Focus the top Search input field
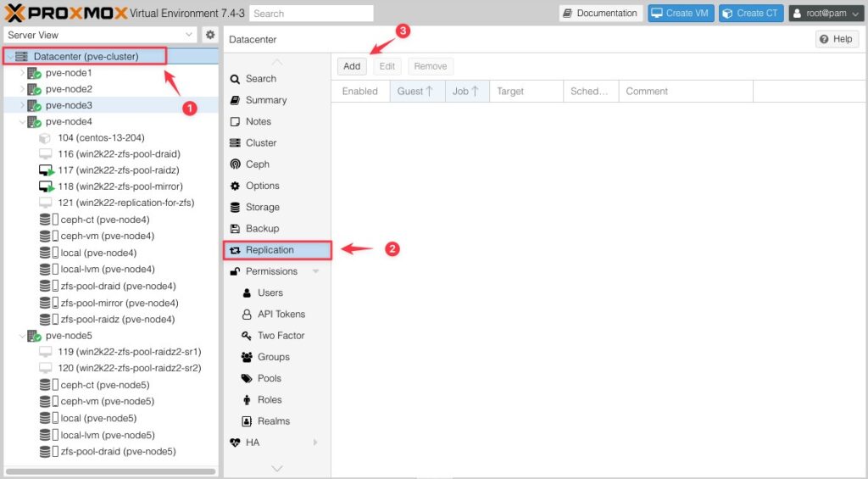 312,14
